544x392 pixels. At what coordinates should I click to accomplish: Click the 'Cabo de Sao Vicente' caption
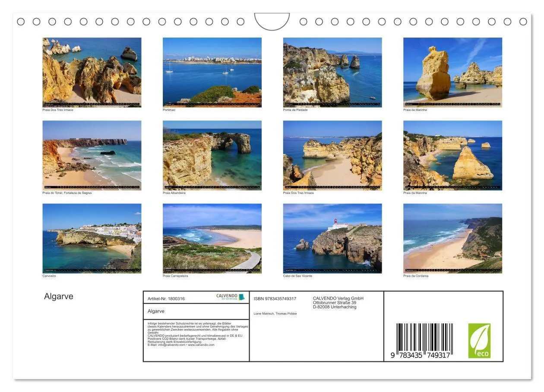tap(297, 276)
